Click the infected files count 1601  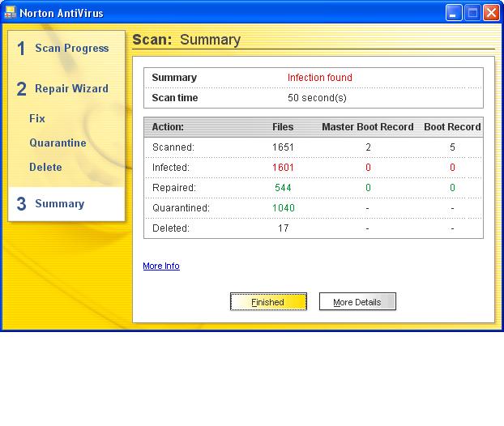(x=283, y=168)
